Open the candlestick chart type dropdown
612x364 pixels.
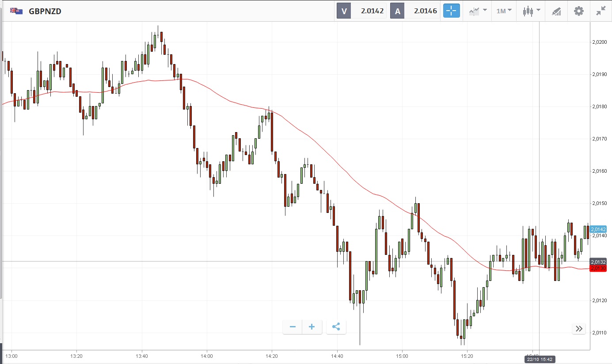pyautogui.click(x=531, y=11)
